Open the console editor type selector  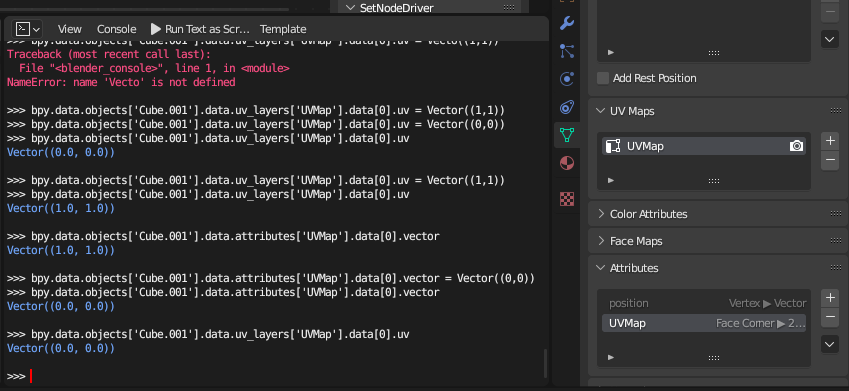pos(28,29)
